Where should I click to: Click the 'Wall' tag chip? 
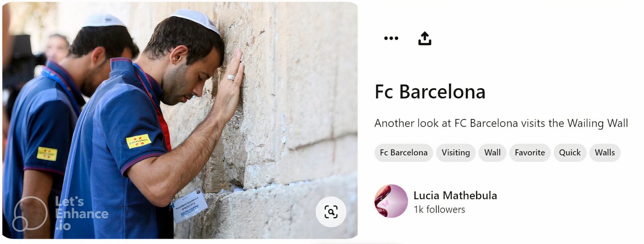point(492,153)
